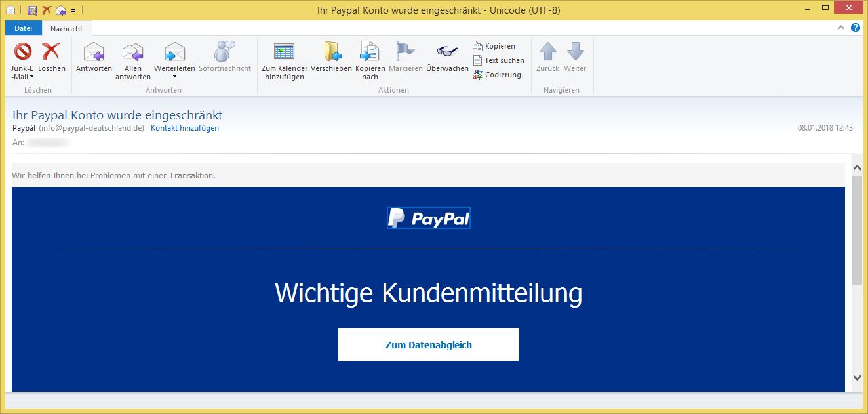Image resolution: width=868 pixels, height=414 pixels.
Task: Expand Junk-E-Mail dropdown arrow
Action: click(x=31, y=77)
